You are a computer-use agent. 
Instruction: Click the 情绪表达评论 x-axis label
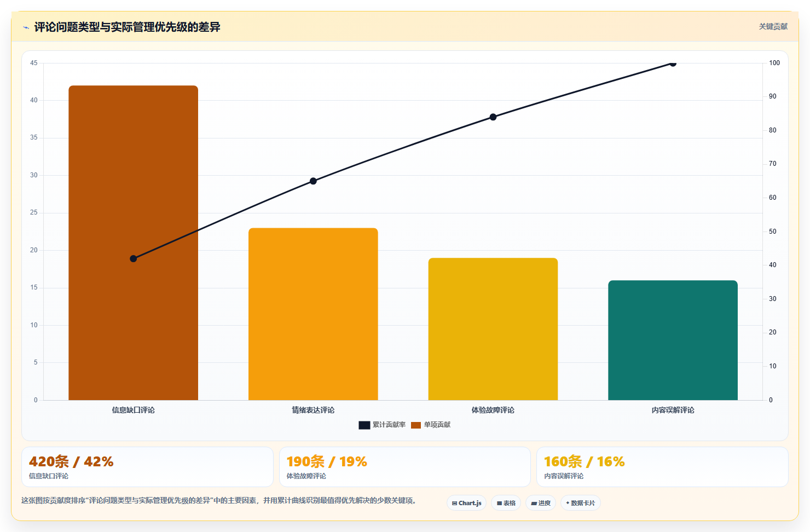[x=313, y=410]
